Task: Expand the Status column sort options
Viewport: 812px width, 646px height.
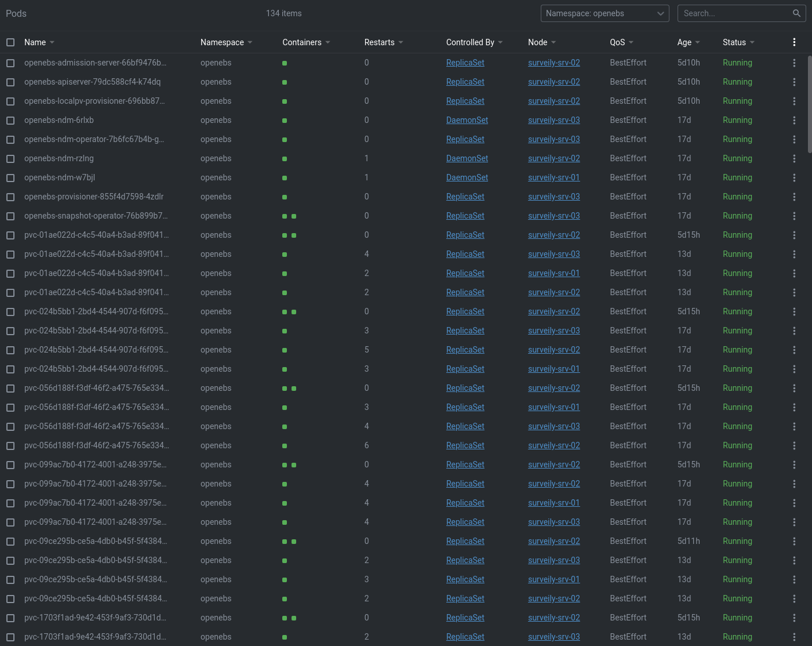Action: [752, 42]
